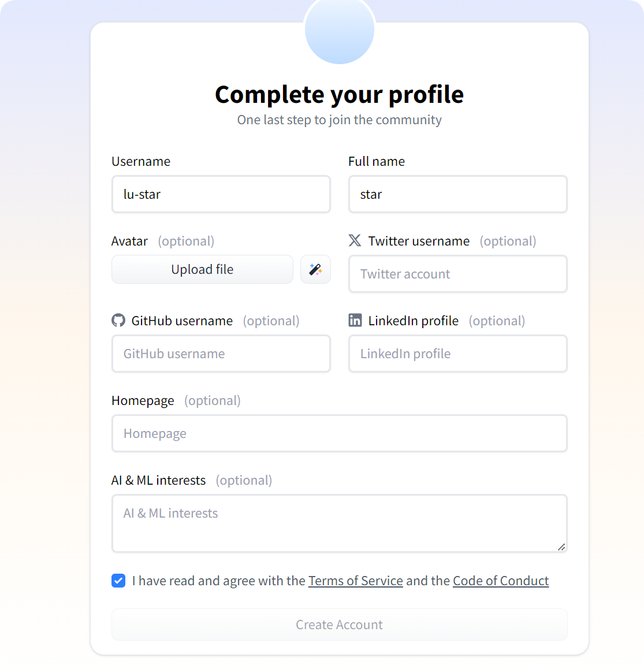The width and height of the screenshot is (644, 669).
Task: Click the X Twitter logo icon
Action: click(355, 240)
